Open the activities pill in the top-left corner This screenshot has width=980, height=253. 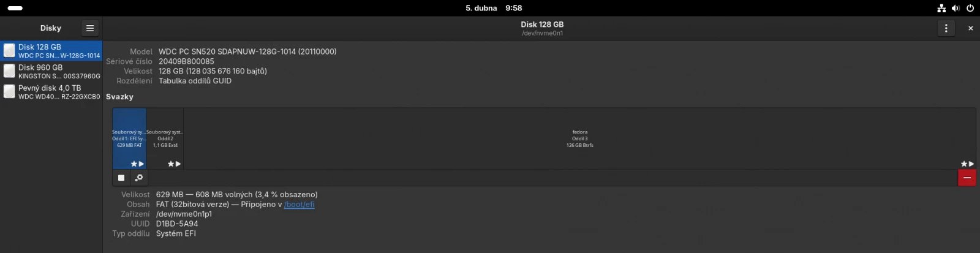click(x=15, y=8)
